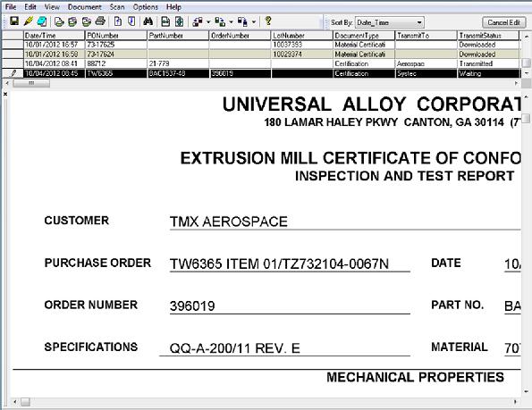Click the Cancel Edit button
Viewport: 532px width, 410px height.
point(504,22)
